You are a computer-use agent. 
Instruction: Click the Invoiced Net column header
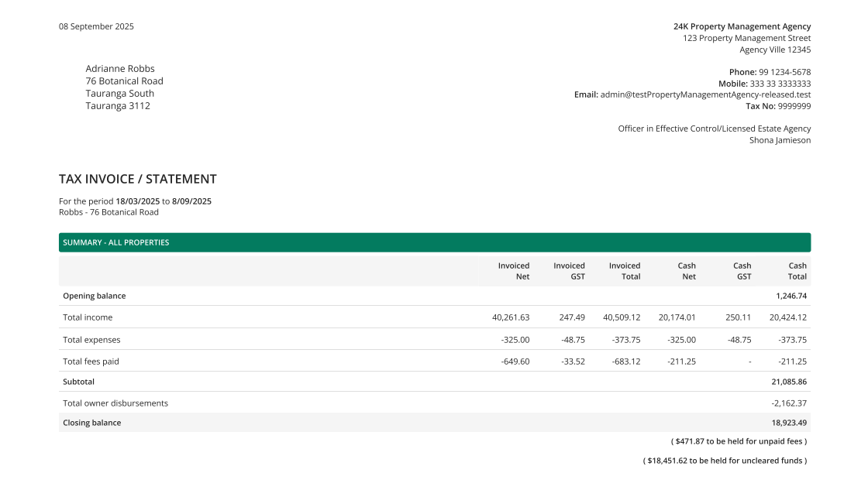tap(513, 271)
